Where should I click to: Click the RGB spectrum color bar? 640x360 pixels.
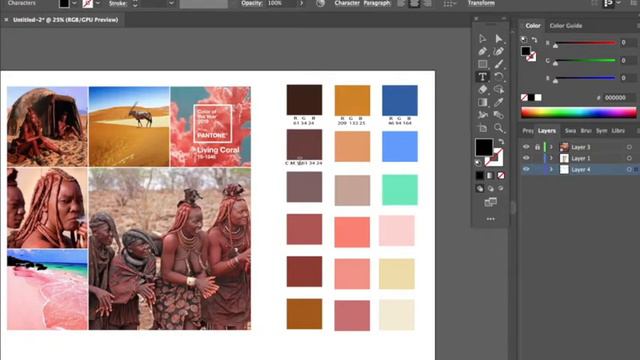coord(578,112)
